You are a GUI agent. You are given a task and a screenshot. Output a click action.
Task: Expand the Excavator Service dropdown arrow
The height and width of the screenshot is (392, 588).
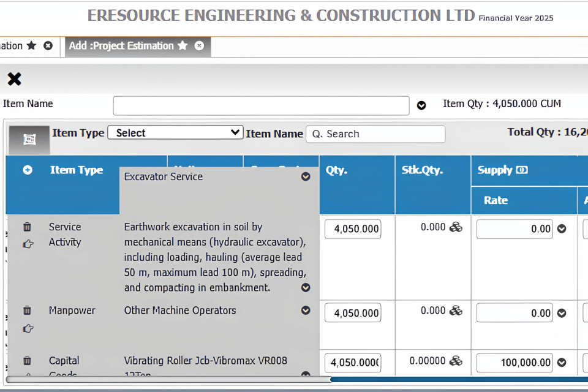pos(306,176)
